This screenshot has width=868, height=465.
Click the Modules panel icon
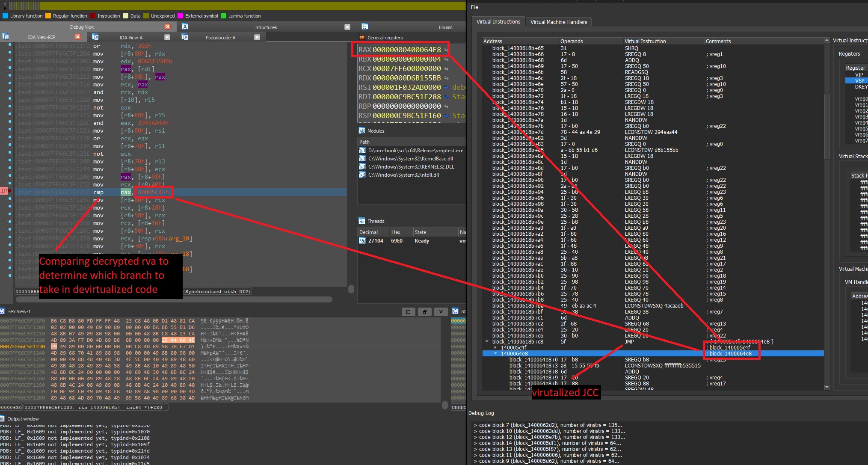pos(362,131)
